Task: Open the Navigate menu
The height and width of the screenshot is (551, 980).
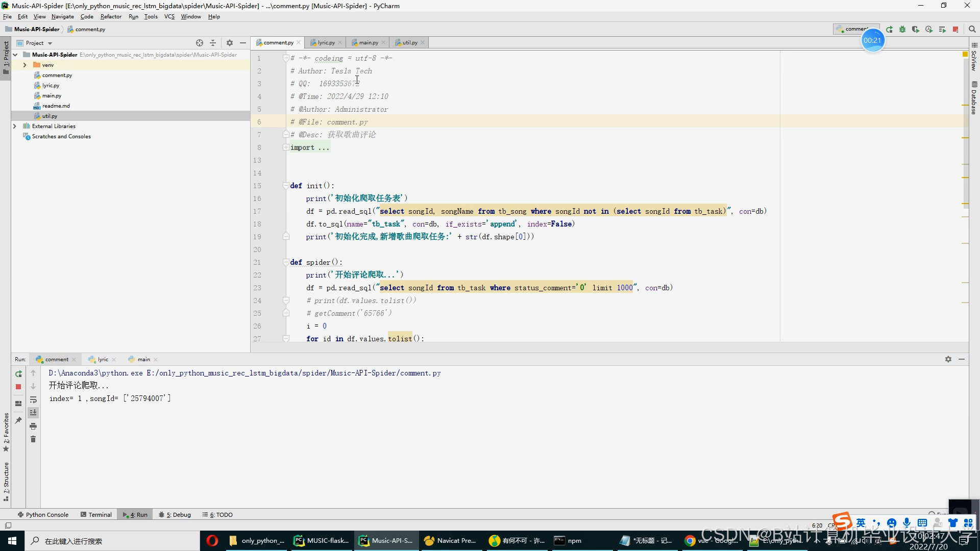Action: coord(63,16)
